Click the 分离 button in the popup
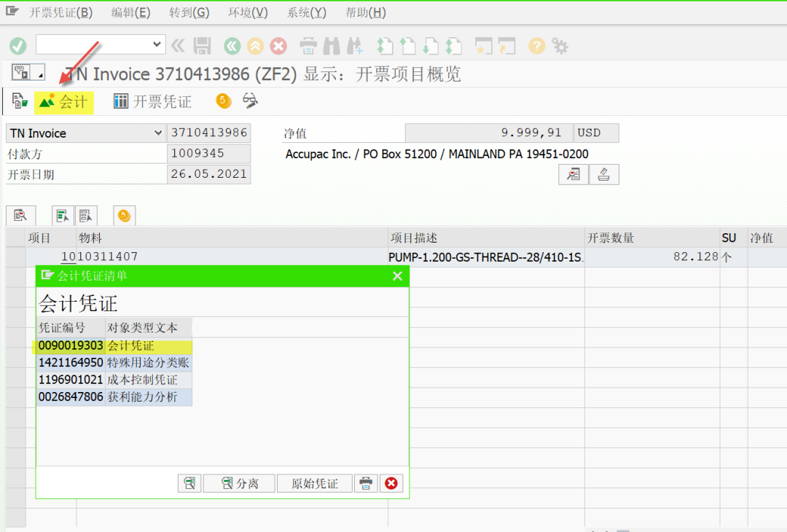The height and width of the screenshot is (532, 787). pos(240,483)
